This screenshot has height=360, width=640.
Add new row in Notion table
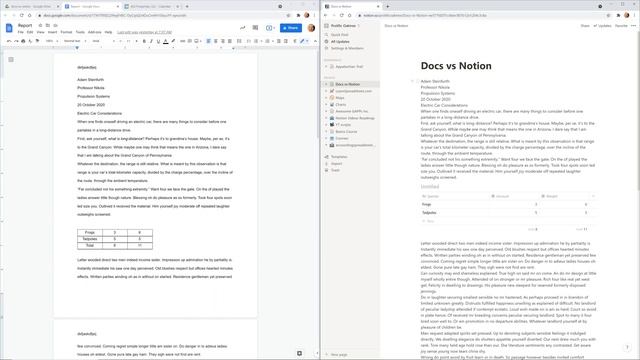[x=508, y=221]
